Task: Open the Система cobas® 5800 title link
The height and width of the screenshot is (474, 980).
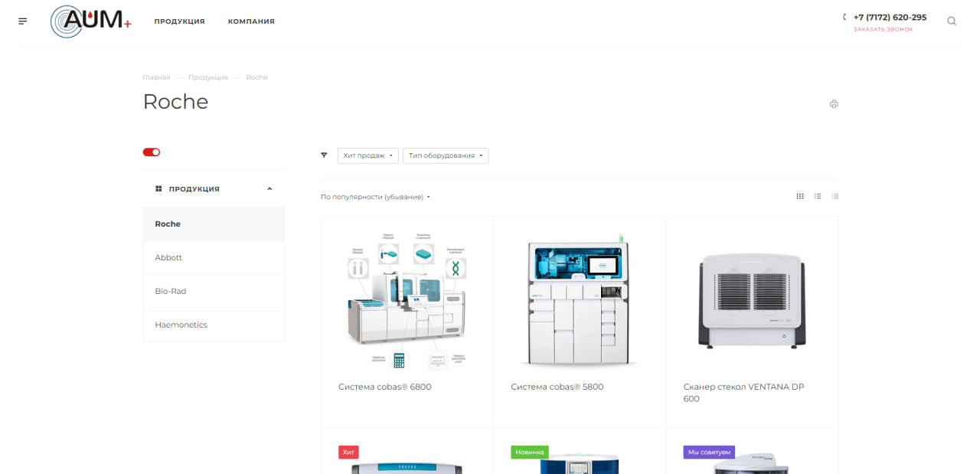Action: coord(557,387)
